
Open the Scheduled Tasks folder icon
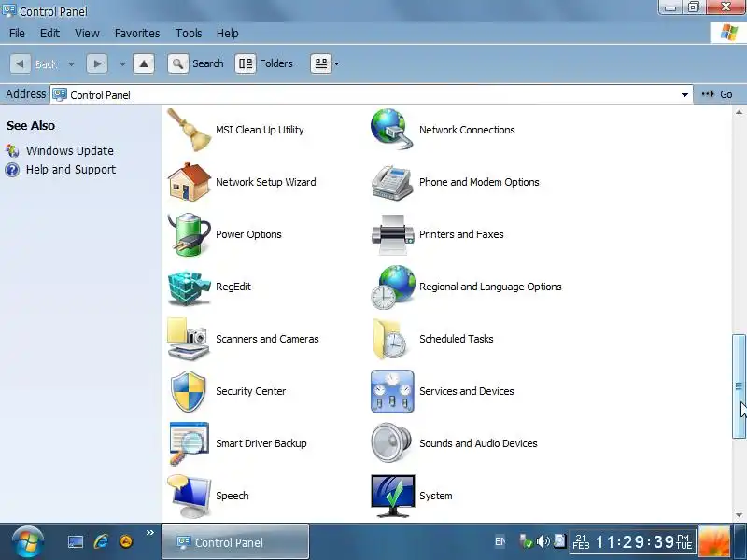389,339
